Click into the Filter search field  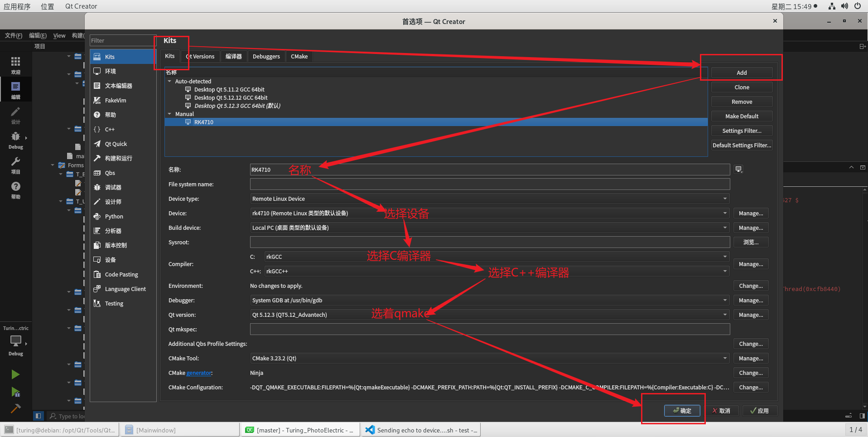point(123,40)
